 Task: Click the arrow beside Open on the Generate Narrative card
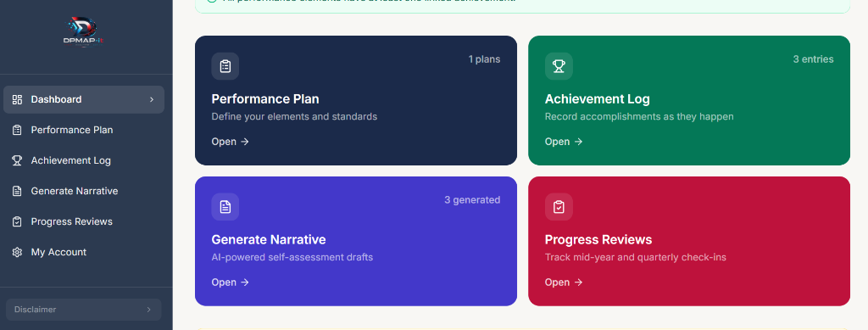[245, 282]
